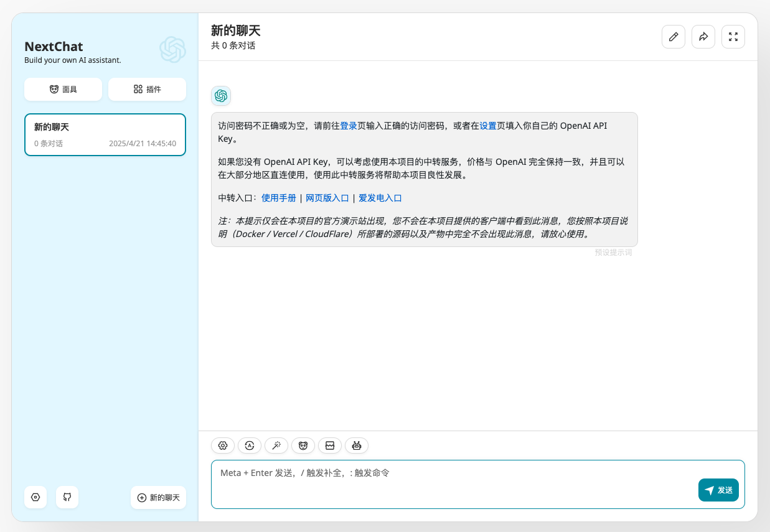Click the auto theme icon with letter A
This screenshot has height=532, width=770.
(250, 446)
